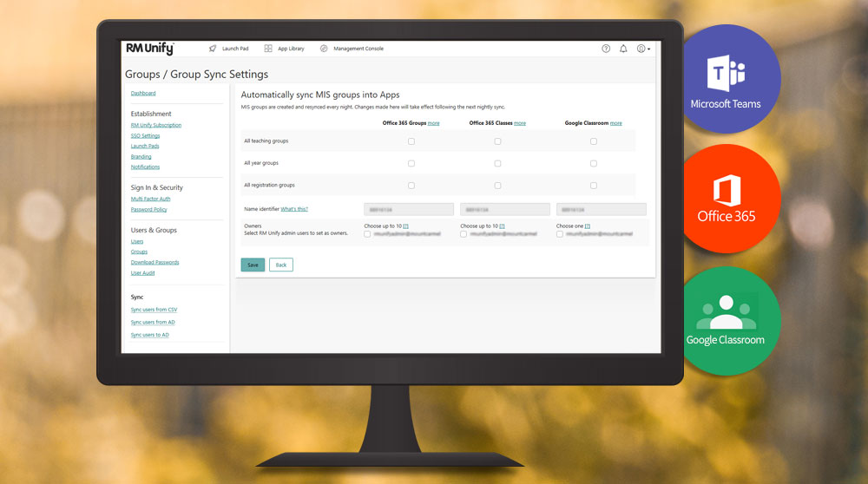Open the Dashboard link

pos(143,94)
